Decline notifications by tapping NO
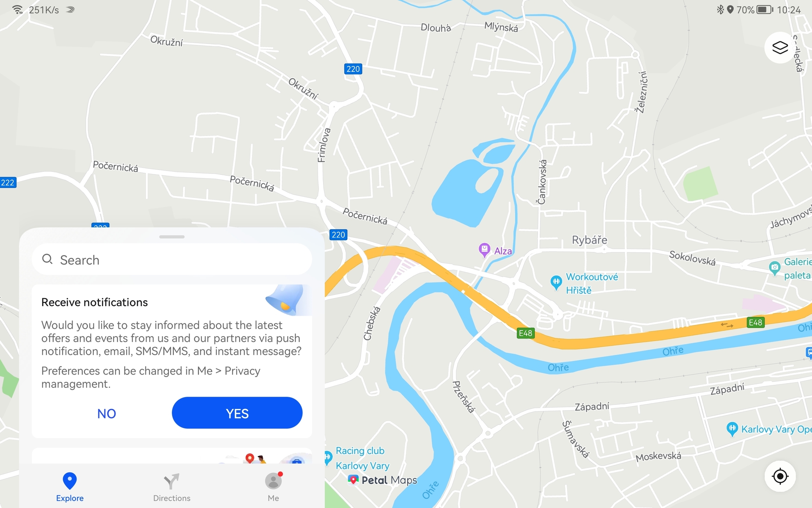The height and width of the screenshot is (508, 812). click(x=107, y=413)
